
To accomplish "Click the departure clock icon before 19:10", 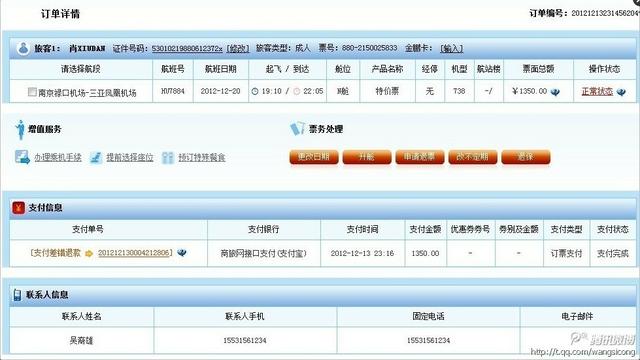I will [255, 91].
